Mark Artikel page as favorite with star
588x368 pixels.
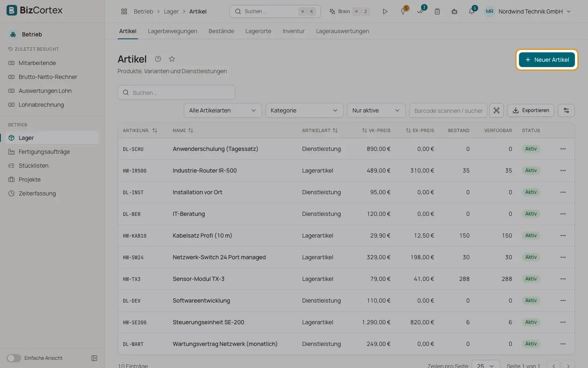(x=172, y=59)
